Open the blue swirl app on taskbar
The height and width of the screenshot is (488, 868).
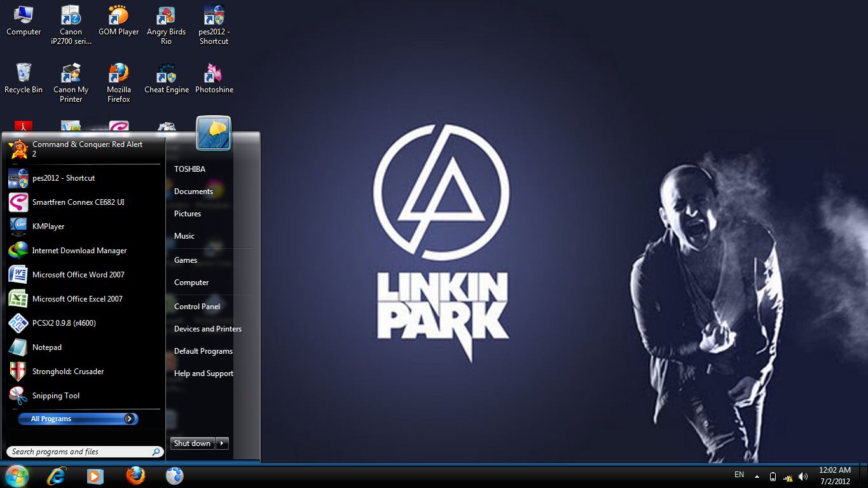(x=174, y=476)
